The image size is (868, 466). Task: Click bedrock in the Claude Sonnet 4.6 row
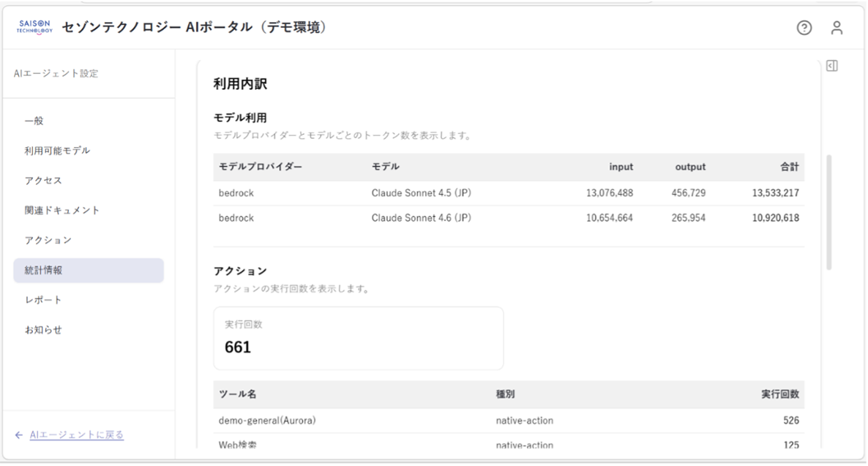[x=236, y=218]
